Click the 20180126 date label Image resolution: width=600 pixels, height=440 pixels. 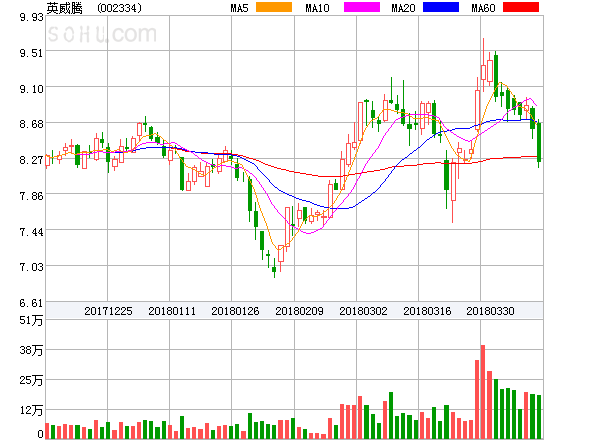coord(235,311)
